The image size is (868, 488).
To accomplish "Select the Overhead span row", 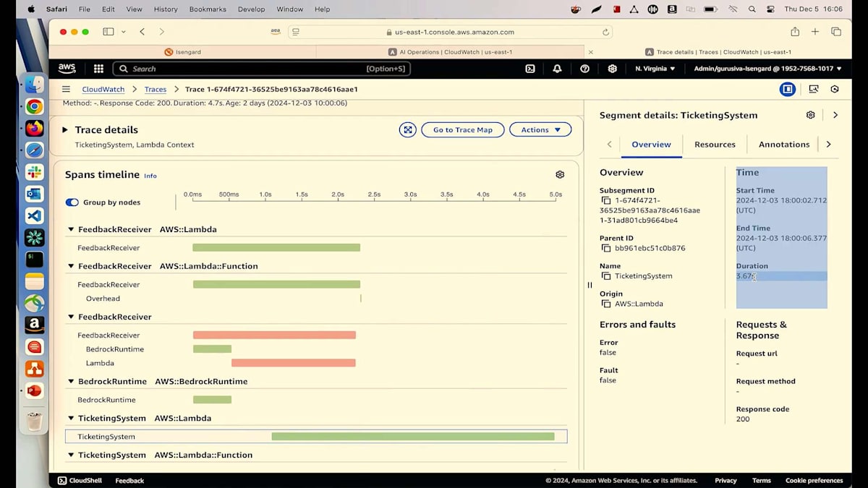I will pyautogui.click(x=316, y=299).
